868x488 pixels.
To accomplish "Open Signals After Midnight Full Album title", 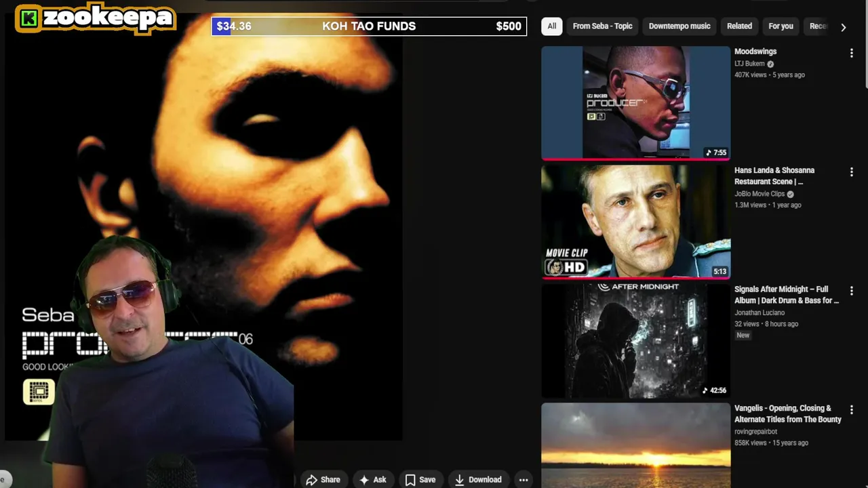I will click(787, 295).
